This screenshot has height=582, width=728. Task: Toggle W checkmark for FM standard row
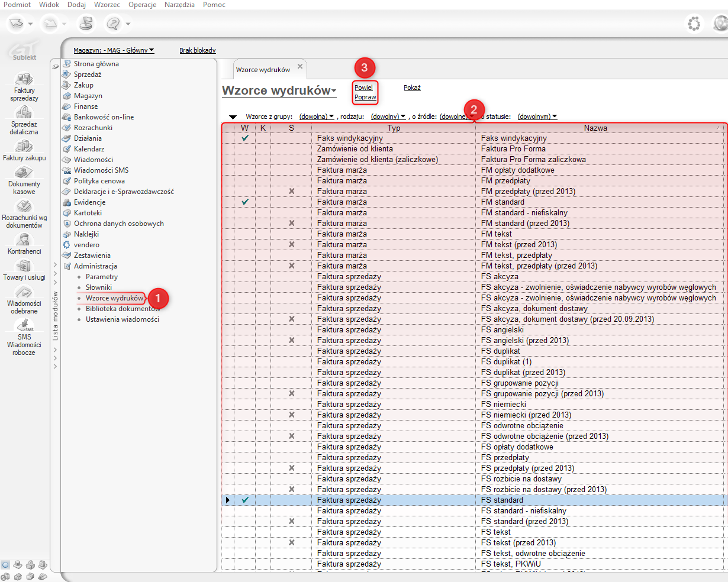[245, 202]
